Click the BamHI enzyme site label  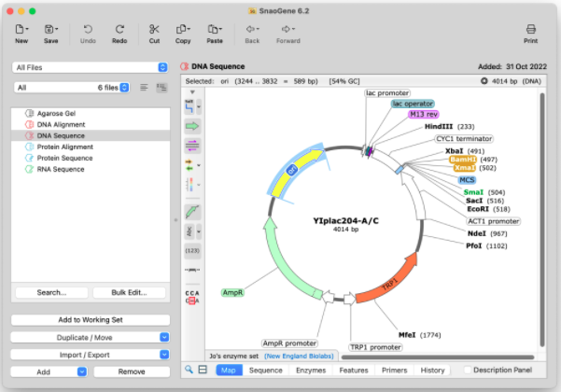click(463, 160)
